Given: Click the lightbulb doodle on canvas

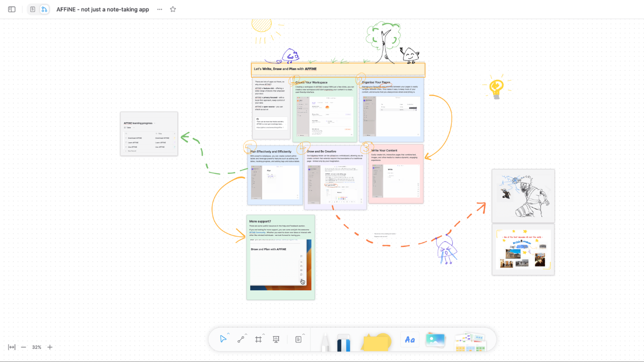Looking at the screenshot, I should (x=497, y=87).
